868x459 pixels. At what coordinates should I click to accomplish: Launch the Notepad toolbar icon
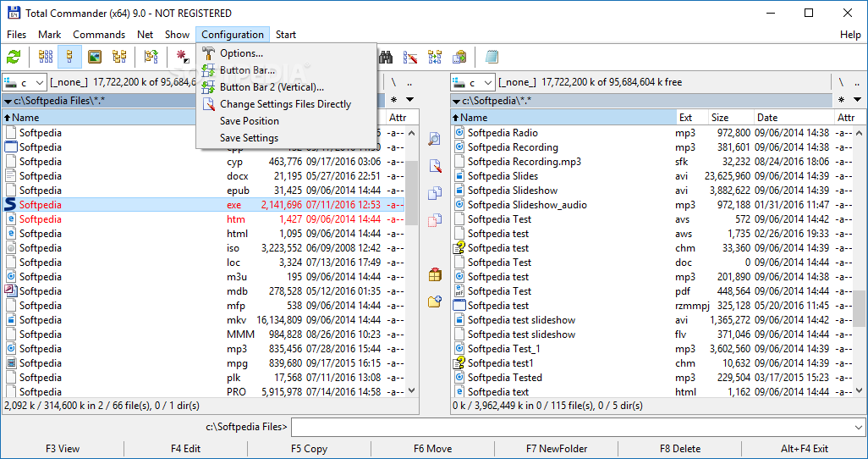(491, 57)
